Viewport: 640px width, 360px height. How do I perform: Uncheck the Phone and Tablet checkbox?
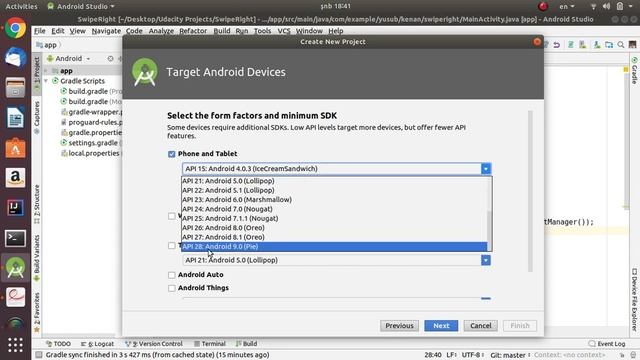pyautogui.click(x=171, y=154)
